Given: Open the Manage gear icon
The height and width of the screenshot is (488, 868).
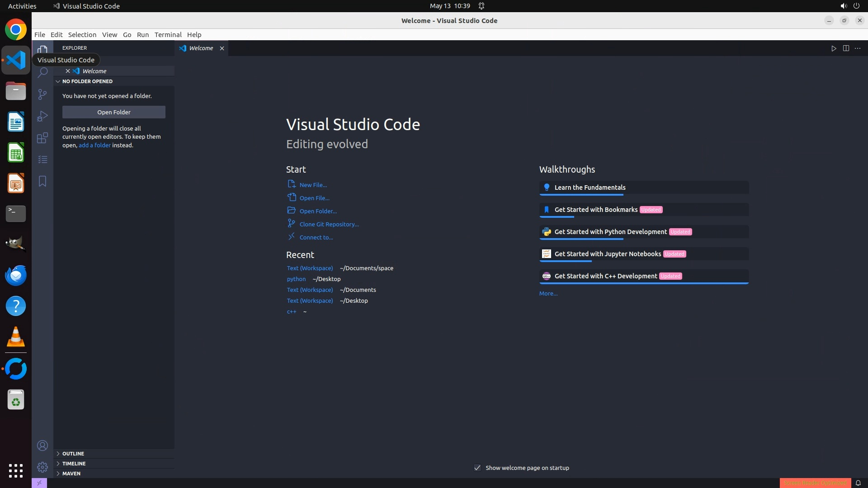Looking at the screenshot, I should [x=42, y=467].
